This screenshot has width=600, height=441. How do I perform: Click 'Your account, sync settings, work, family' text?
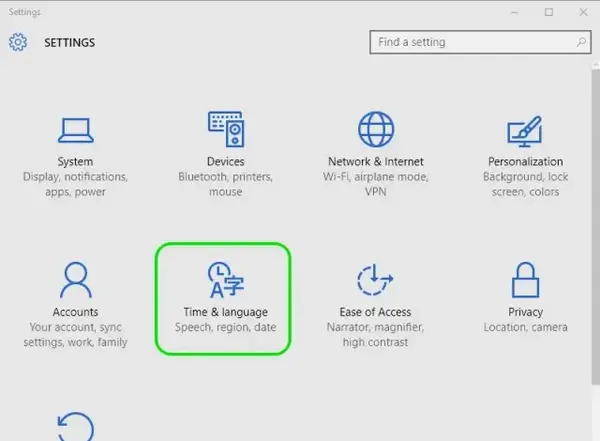click(75, 335)
